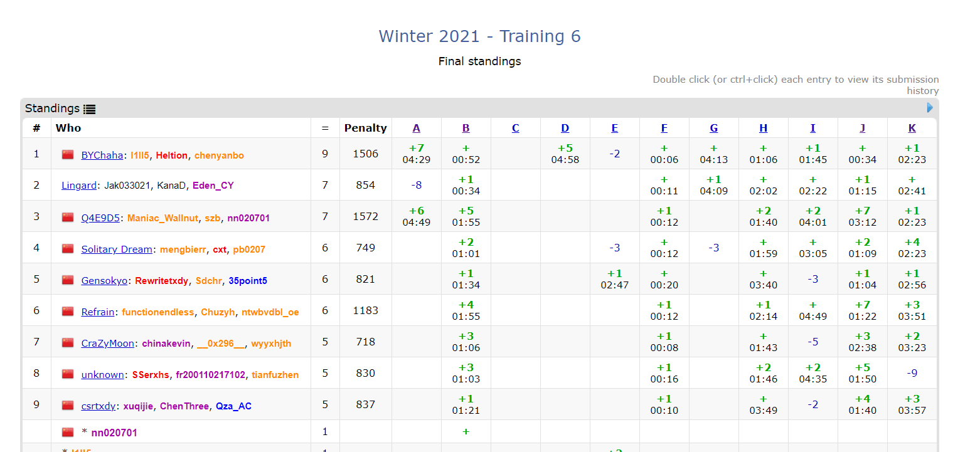
Task: Click unknown team's -9 entry in problem K
Action: tap(912, 373)
